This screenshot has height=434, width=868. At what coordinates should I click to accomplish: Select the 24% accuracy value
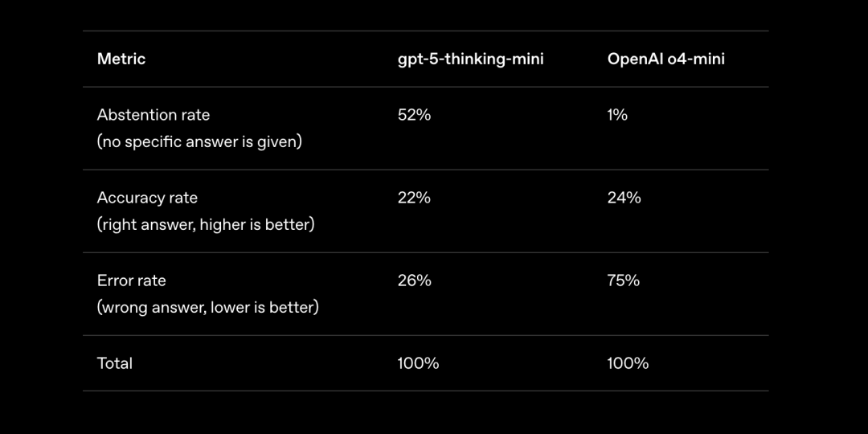tap(624, 198)
